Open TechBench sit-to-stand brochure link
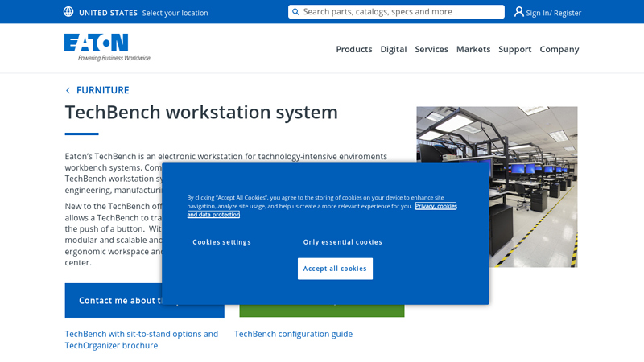 click(142, 339)
